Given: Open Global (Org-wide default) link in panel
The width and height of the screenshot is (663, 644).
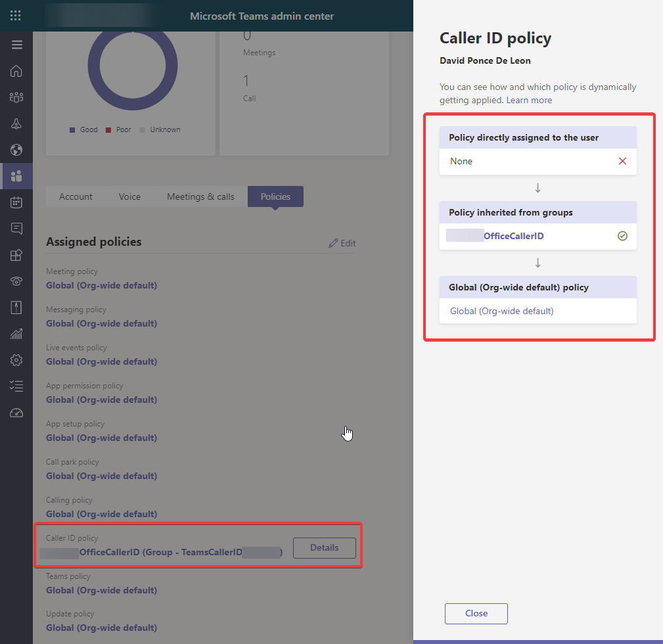Looking at the screenshot, I should (x=501, y=311).
